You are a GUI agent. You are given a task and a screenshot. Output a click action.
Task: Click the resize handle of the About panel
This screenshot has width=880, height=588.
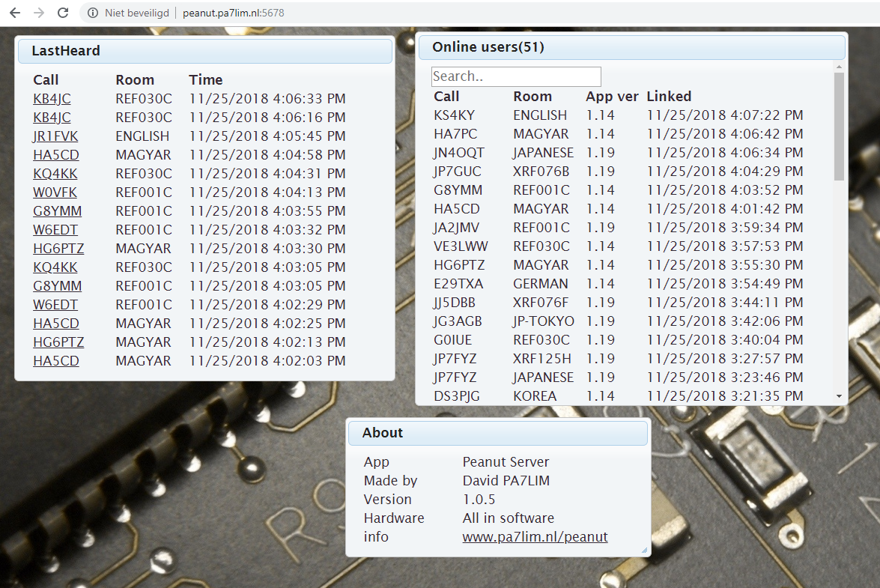click(x=644, y=550)
